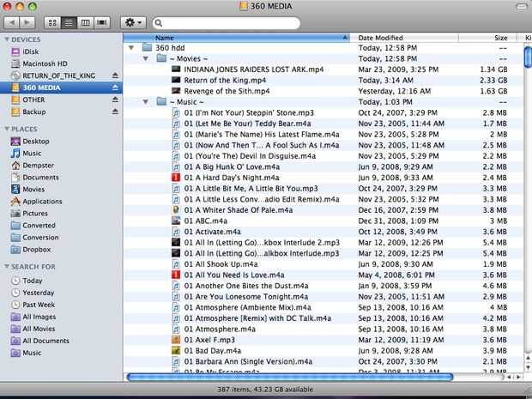Sort by the Date Modified column
Viewport: 532px width, 399px height.
(404, 38)
